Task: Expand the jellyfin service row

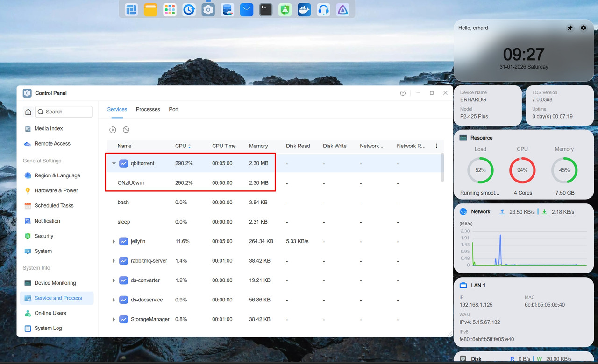Action: click(114, 241)
